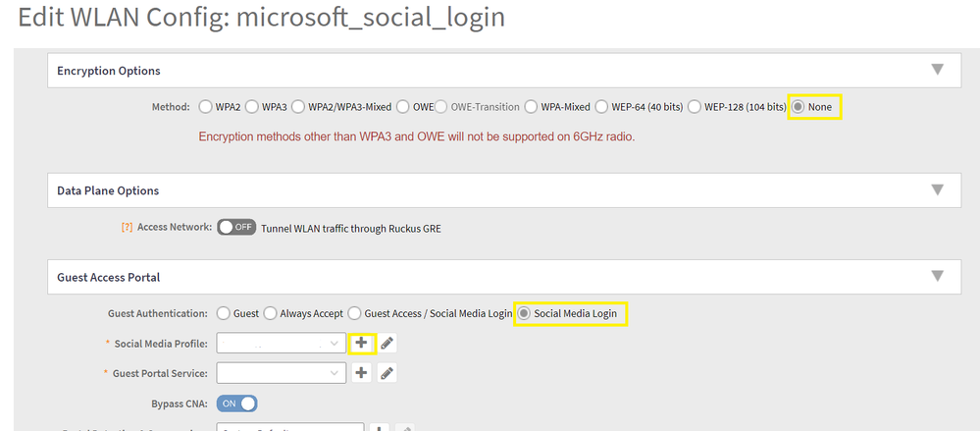Add a new Guest Portal Service
The width and height of the screenshot is (980, 431).
[361, 373]
